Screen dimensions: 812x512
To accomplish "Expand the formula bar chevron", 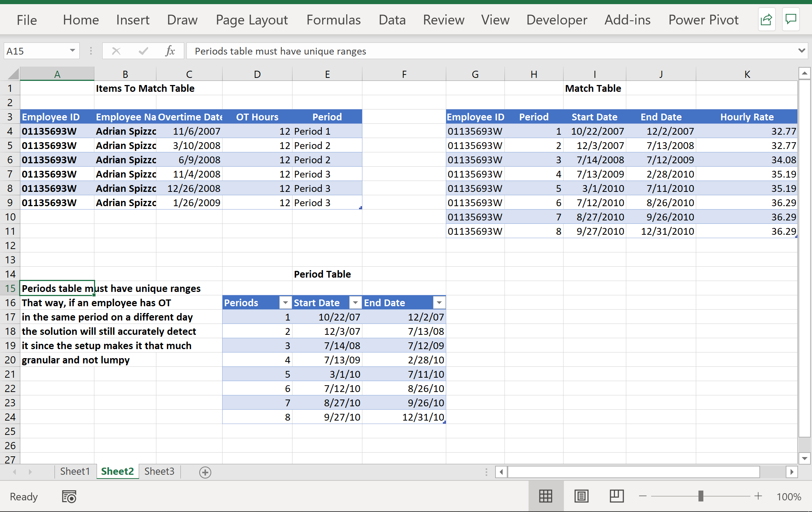I will [801, 51].
